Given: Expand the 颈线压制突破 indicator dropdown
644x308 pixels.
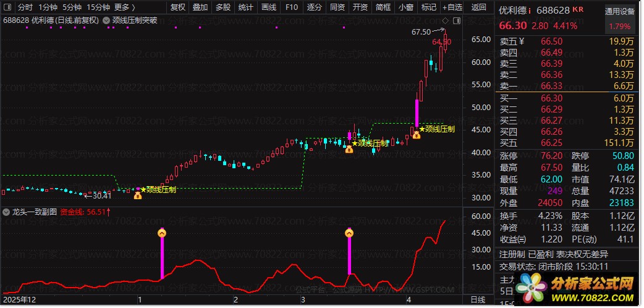Looking at the screenshot, I should 106,20.
